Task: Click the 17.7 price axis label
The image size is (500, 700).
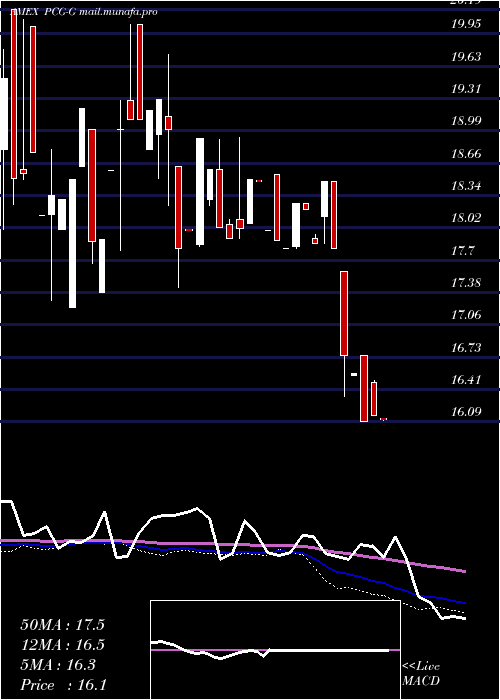Action: 462,251
